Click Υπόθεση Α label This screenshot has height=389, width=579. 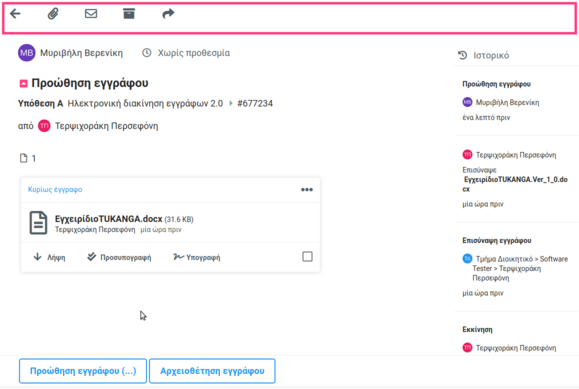40,103
